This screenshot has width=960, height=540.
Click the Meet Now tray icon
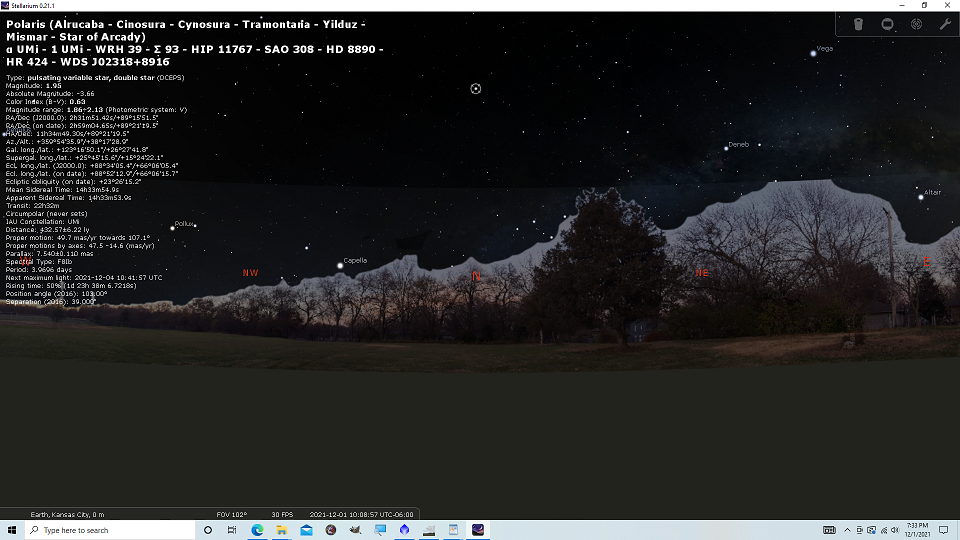860,530
